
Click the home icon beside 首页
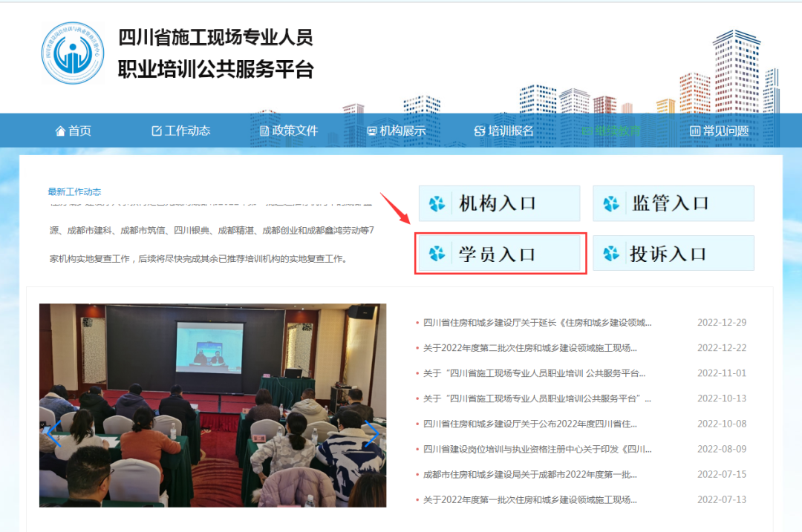pos(62,131)
